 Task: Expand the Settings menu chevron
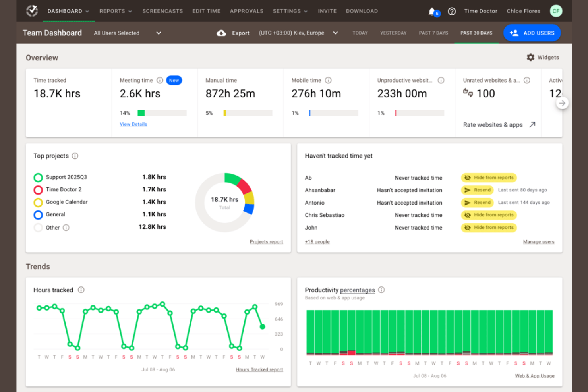tap(306, 11)
